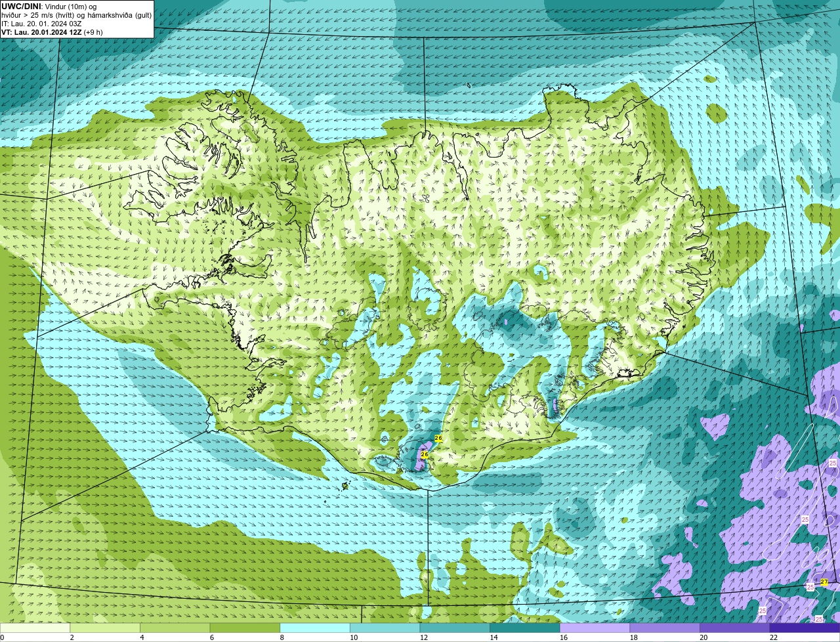Click the legend scale label "14"
Screen dimensions: 840x642
pyautogui.click(x=494, y=637)
